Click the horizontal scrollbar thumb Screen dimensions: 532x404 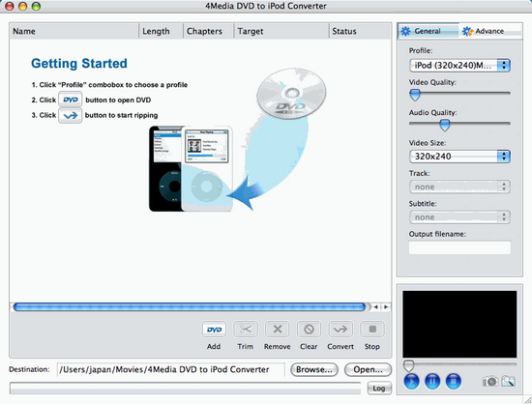(x=190, y=306)
